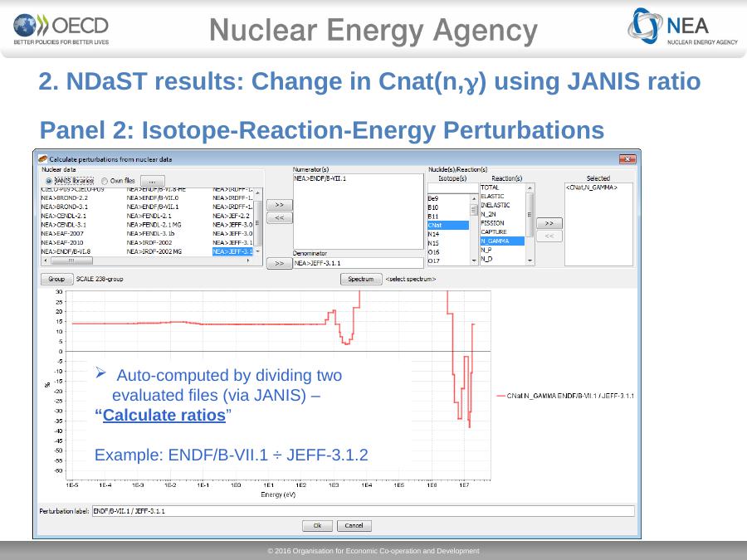Select CNat in the Isotope list
Image resolution: width=747 pixels, height=560 pixels.
coord(447,225)
